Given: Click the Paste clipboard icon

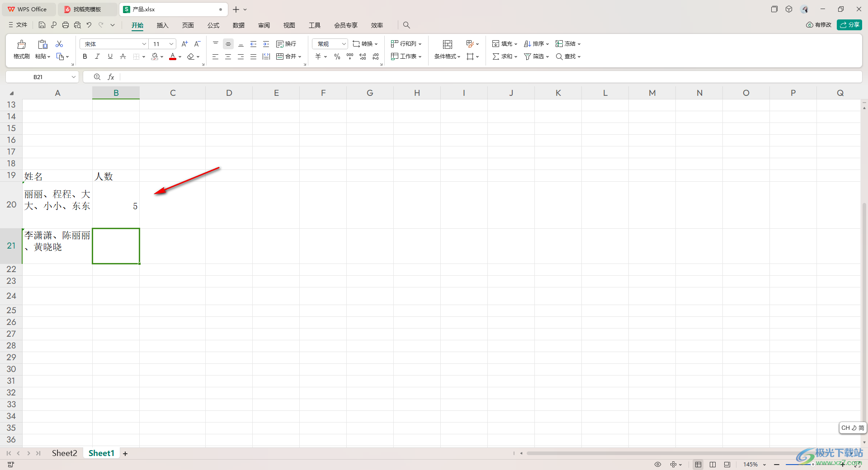Looking at the screenshot, I should [43, 44].
